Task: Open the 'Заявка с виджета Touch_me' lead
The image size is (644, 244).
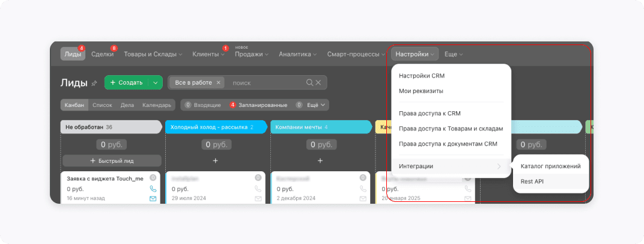Action: click(x=105, y=178)
